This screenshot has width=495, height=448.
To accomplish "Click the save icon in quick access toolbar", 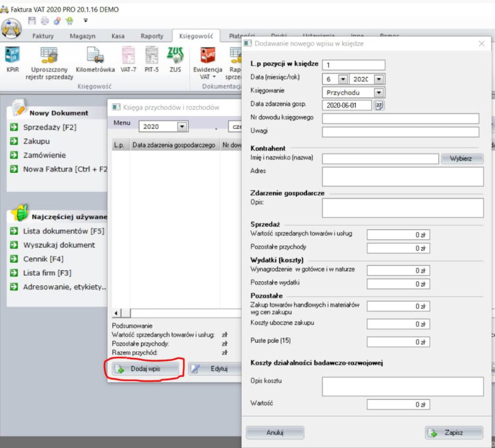I will pos(33,21).
